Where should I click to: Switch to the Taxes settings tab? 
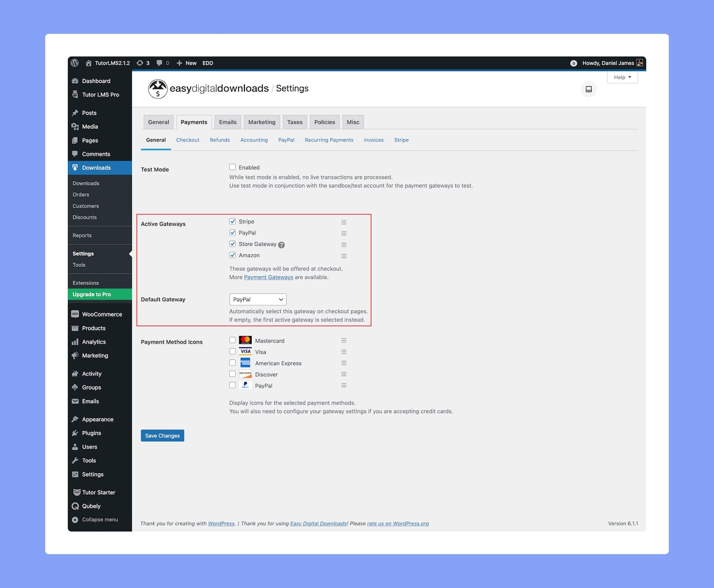295,122
